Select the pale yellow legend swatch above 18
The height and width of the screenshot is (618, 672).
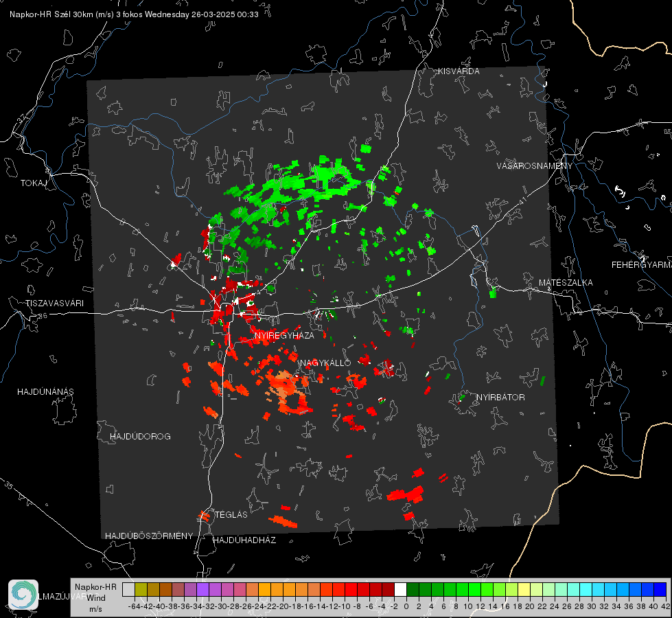tap(524, 589)
